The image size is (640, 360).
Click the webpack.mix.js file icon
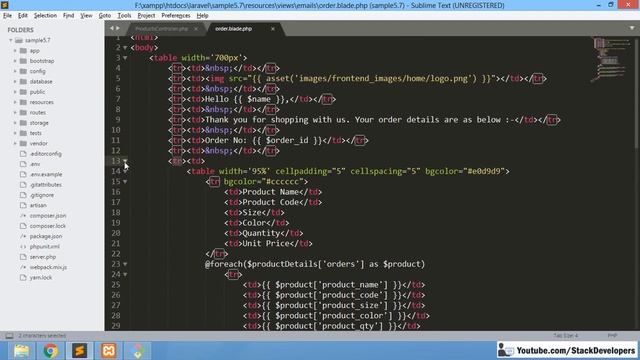(23, 267)
